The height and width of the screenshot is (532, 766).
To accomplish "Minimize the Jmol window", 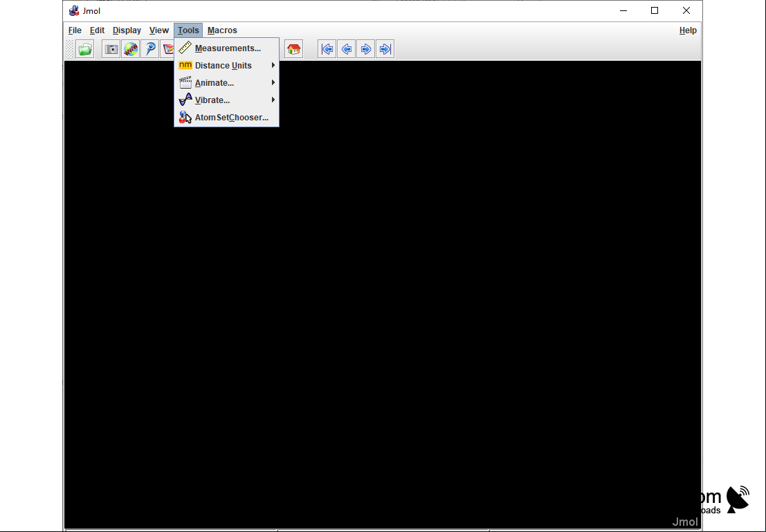I will tap(623, 11).
